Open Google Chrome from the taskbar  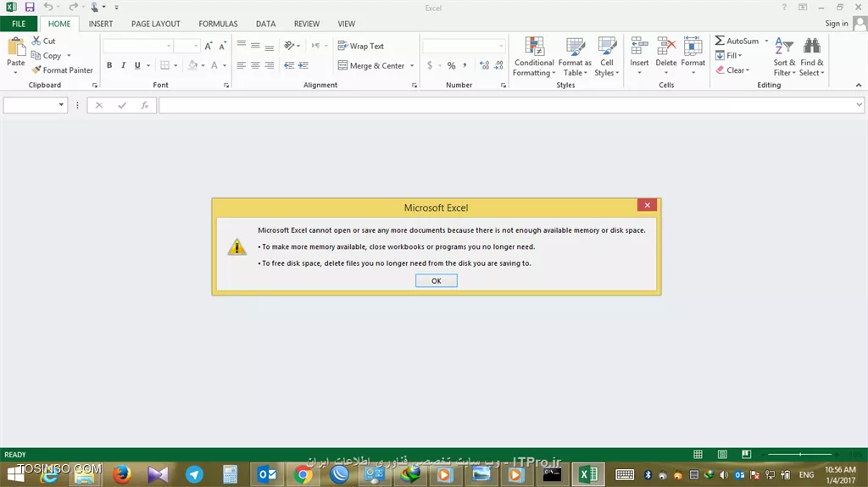(x=303, y=474)
